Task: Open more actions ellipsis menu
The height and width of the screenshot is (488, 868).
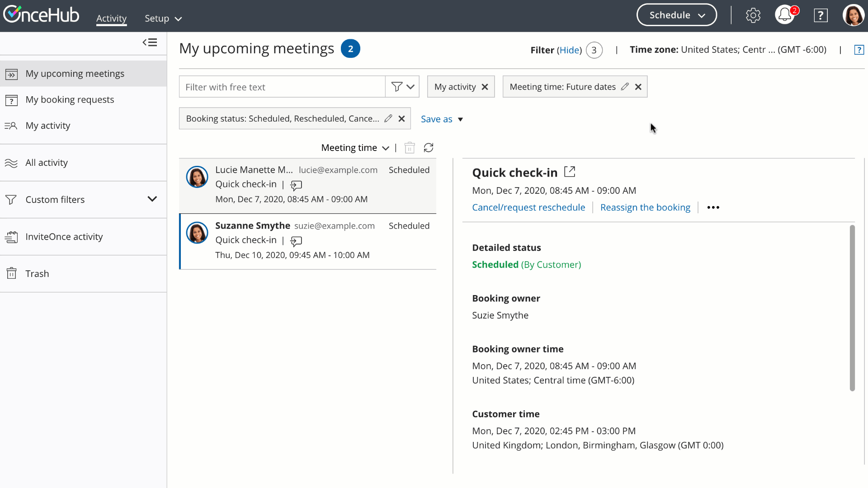Action: (x=713, y=207)
